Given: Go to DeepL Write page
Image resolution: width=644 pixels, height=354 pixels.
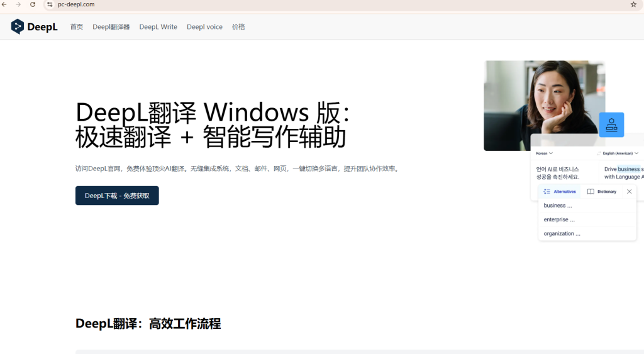Looking at the screenshot, I should [158, 27].
